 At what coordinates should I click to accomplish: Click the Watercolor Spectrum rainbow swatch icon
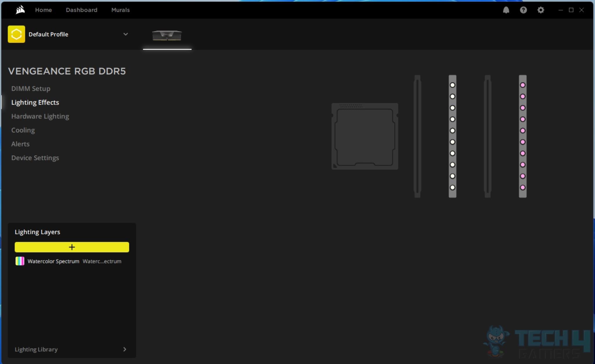(20, 261)
